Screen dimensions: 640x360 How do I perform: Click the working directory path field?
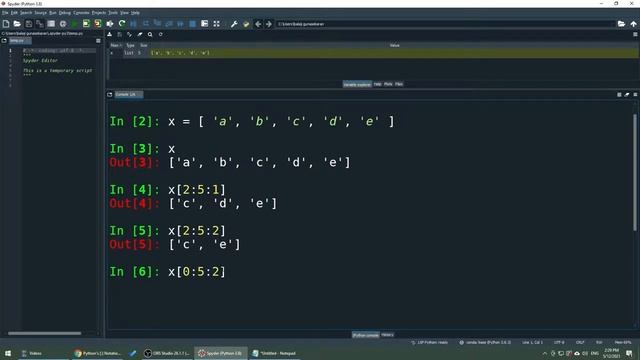[x=445, y=24]
